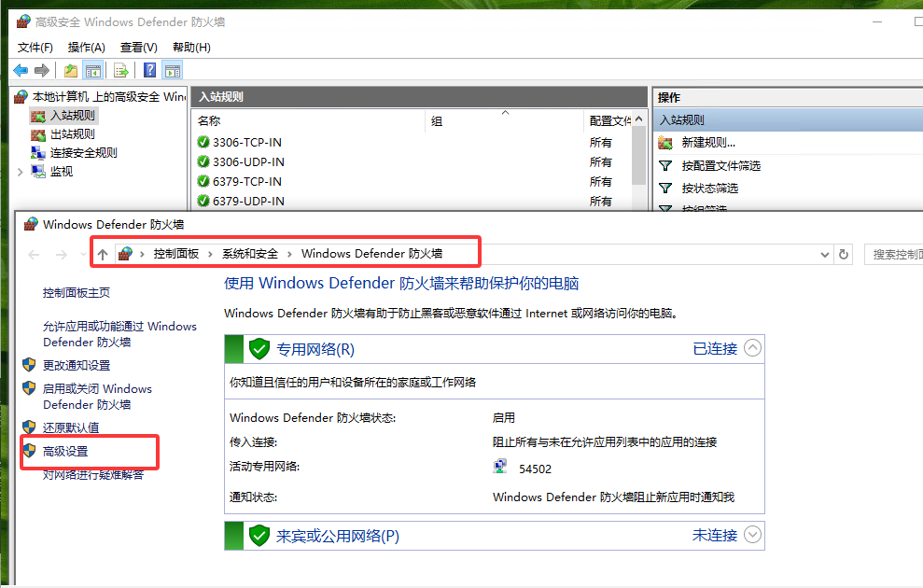Image resolution: width=923 pixels, height=588 pixels.
Task: Click the Up one level folder icon
Action: click(71, 71)
